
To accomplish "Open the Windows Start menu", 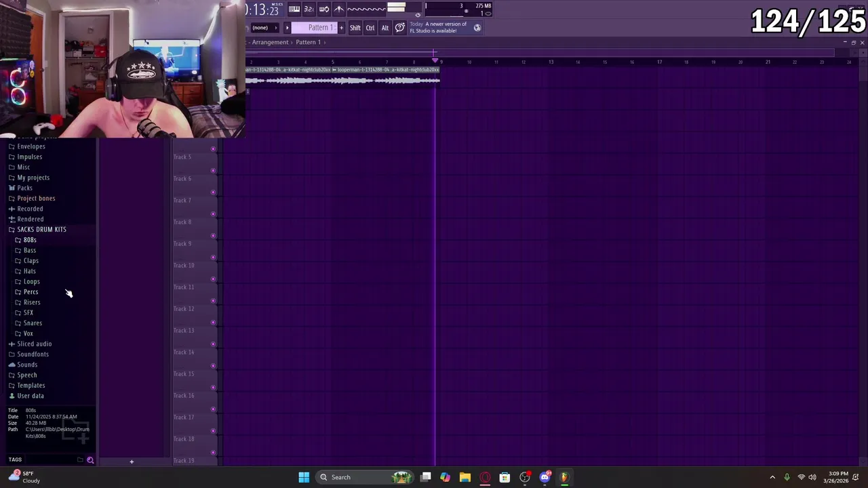I will (304, 477).
